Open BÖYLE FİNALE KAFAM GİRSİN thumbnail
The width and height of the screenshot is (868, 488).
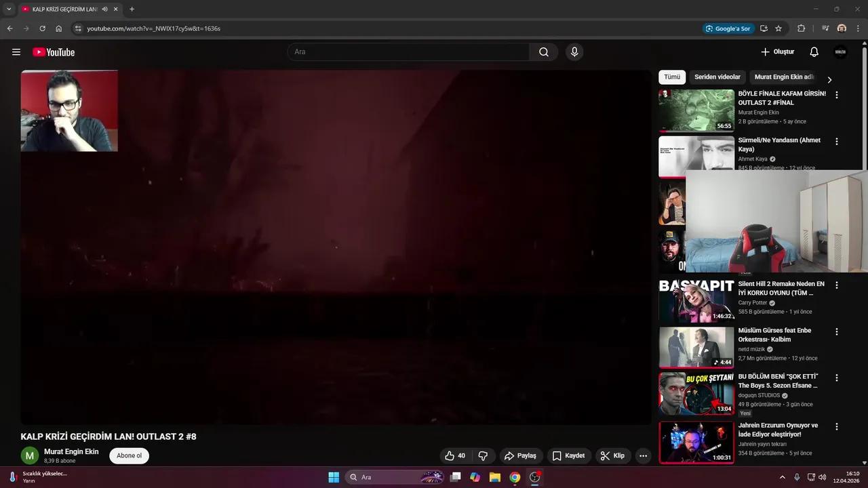[696, 110]
